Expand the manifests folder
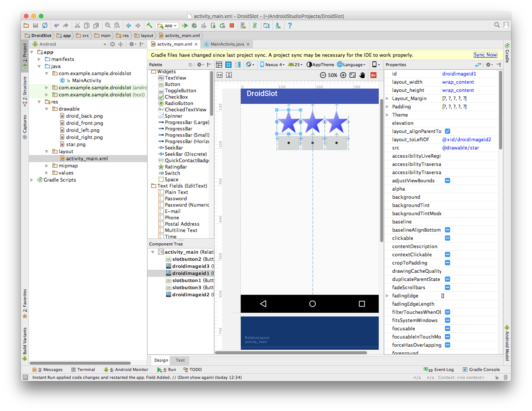532x411 pixels. (39, 59)
